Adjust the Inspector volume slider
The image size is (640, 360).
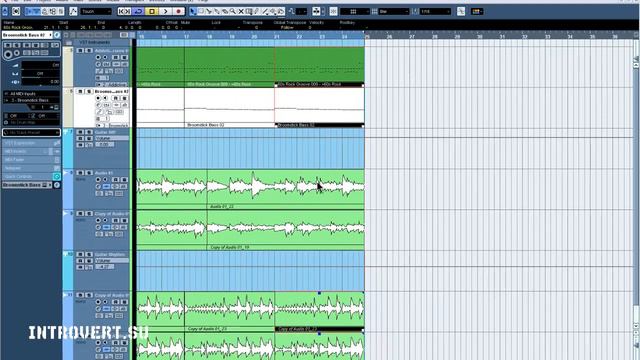[x=40, y=65]
